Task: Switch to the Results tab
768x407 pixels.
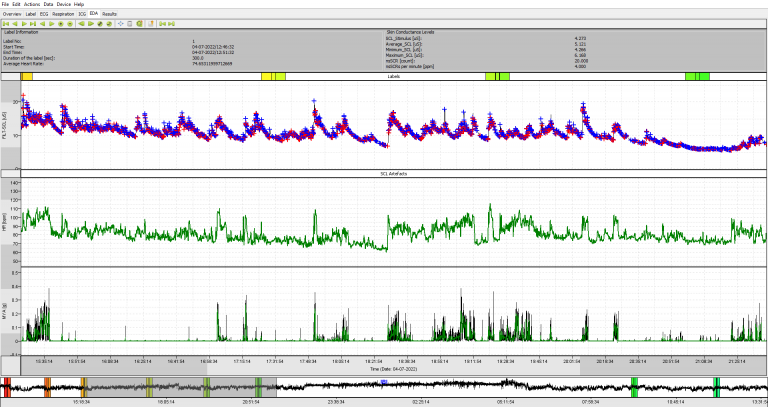Action: tap(109, 14)
